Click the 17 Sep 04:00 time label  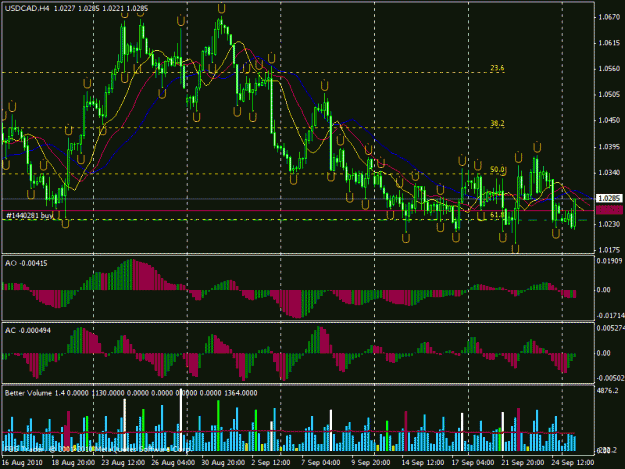click(473, 463)
